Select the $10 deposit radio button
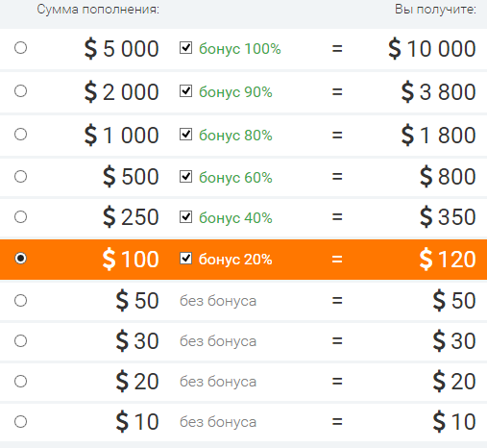The width and height of the screenshot is (487, 448). [20, 421]
